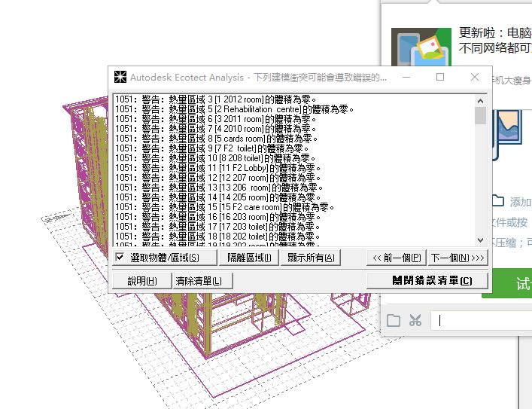Image resolution: width=532 pixels, height=409 pixels.
Task: Select warning for zone 14 205 room
Action: tap(217, 197)
